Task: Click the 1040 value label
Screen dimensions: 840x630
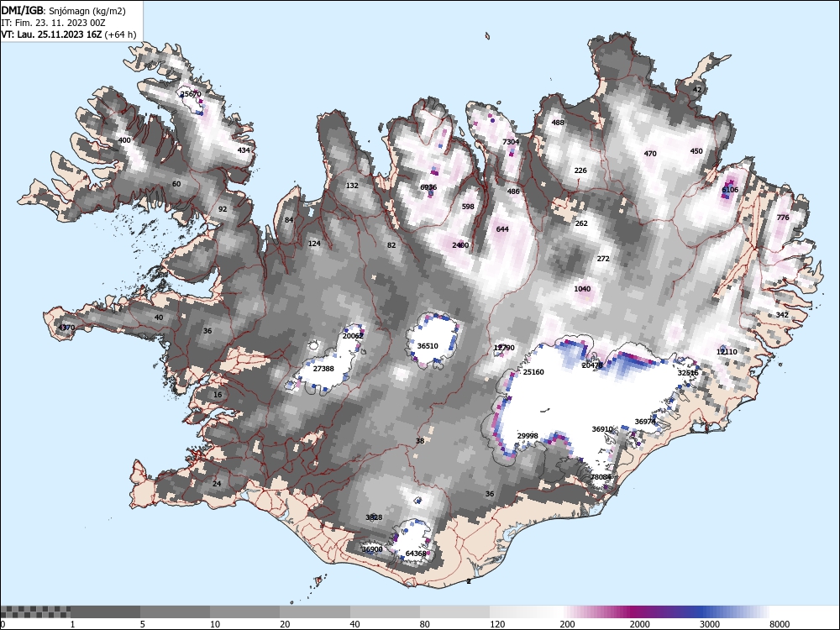Action: 582,289
